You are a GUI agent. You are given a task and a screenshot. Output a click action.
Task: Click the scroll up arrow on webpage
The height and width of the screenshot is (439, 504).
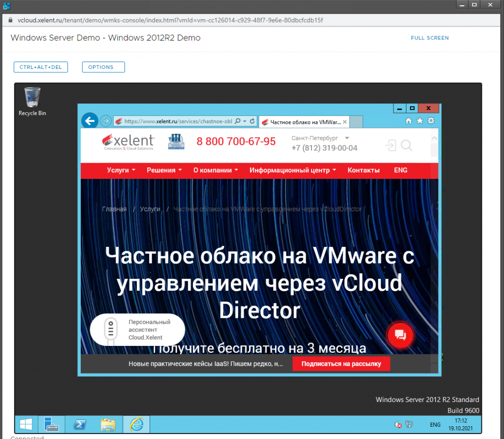tap(434, 138)
